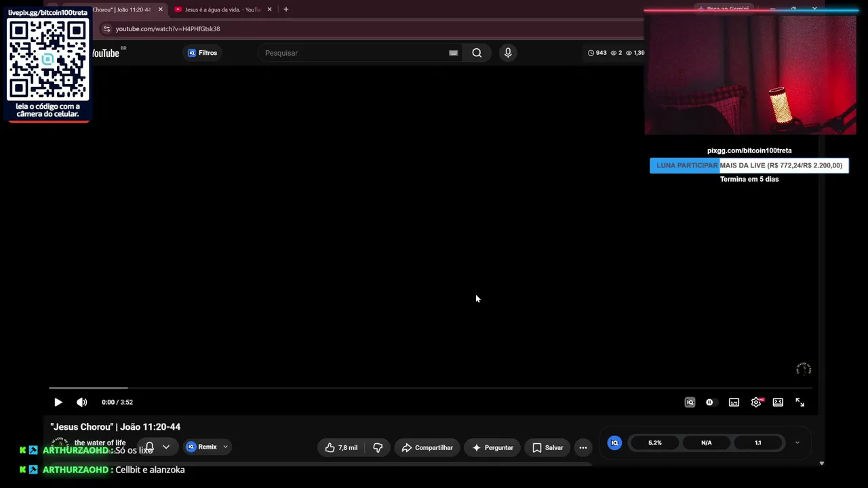Viewport: 868px width, 488px height.
Task: Click the webcam overlay feed
Action: point(750,75)
